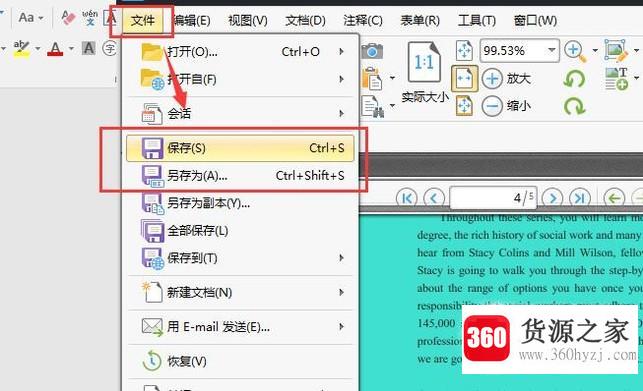The width and height of the screenshot is (643, 391).
Task: Click the 放大 zoom in button
Action: point(506,78)
